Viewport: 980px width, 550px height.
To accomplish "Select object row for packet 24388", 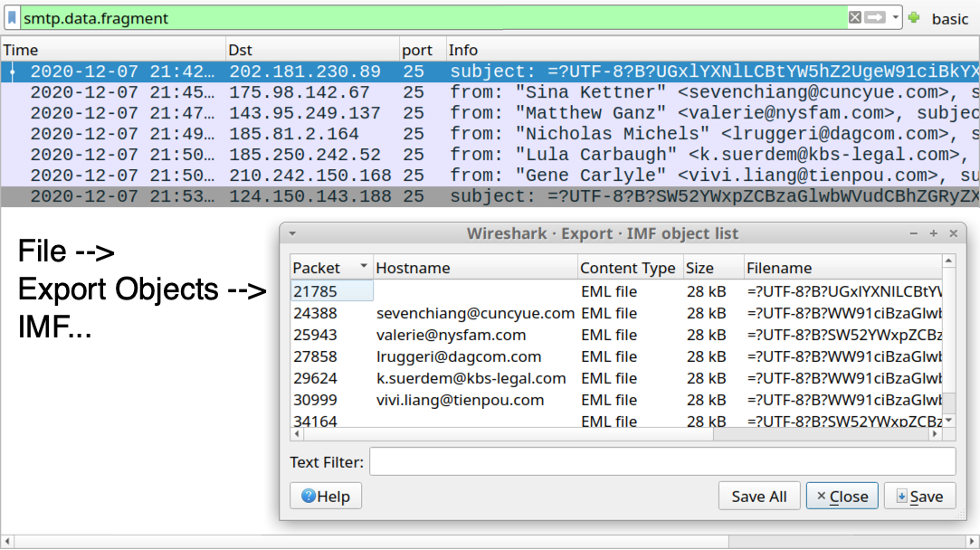I will tap(616, 313).
